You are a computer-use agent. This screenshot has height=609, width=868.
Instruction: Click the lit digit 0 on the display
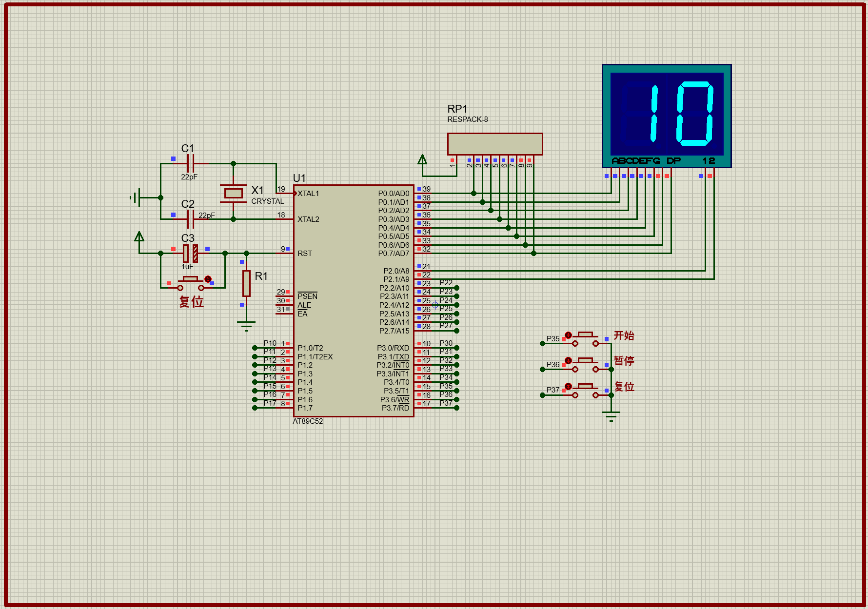pyautogui.click(x=695, y=114)
